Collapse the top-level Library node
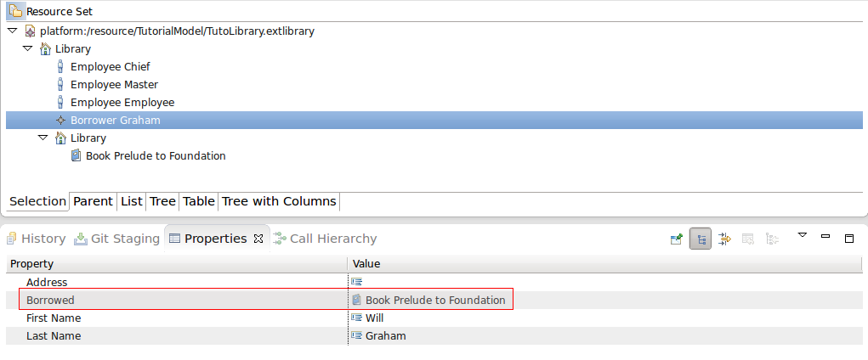The width and height of the screenshot is (868, 360). (27, 48)
